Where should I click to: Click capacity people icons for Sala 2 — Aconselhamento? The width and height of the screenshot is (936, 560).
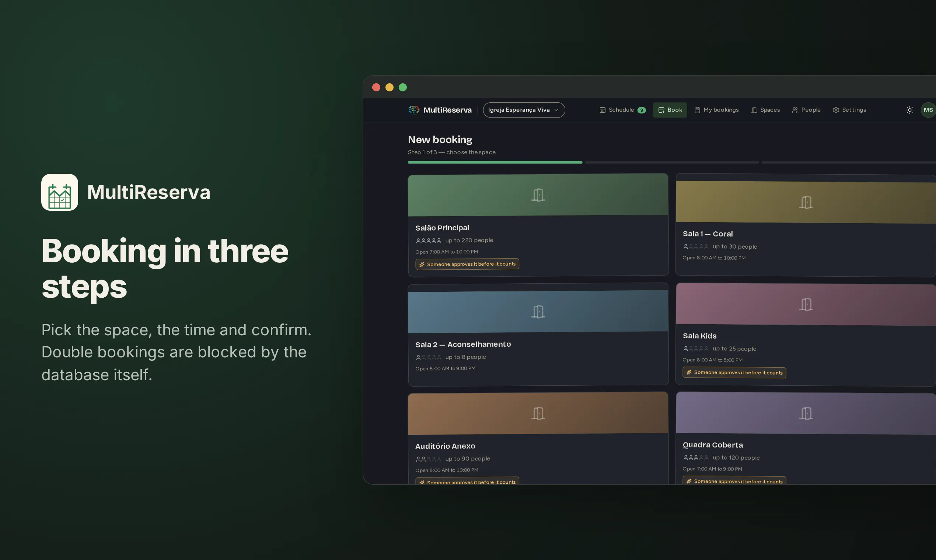[428, 357]
